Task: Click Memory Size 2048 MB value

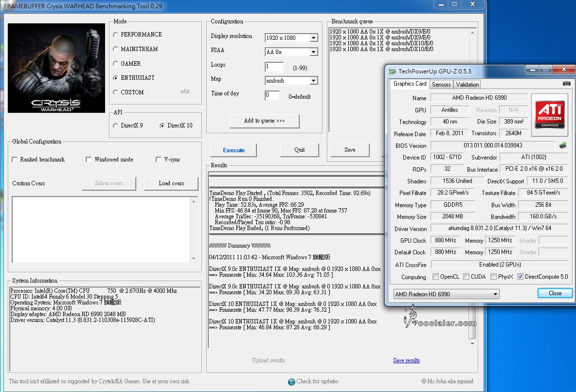Action: pos(452,217)
